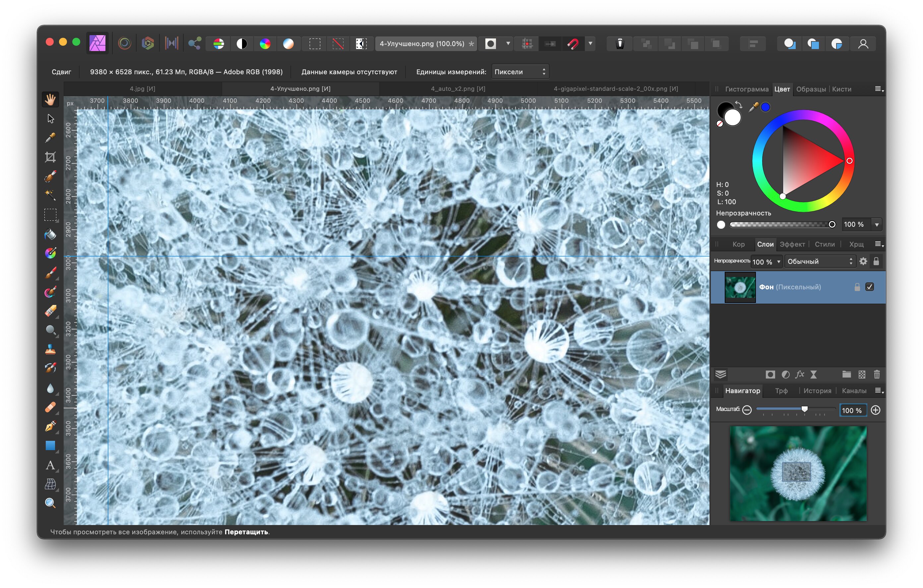Open the Образцы panel tab

pos(811,89)
